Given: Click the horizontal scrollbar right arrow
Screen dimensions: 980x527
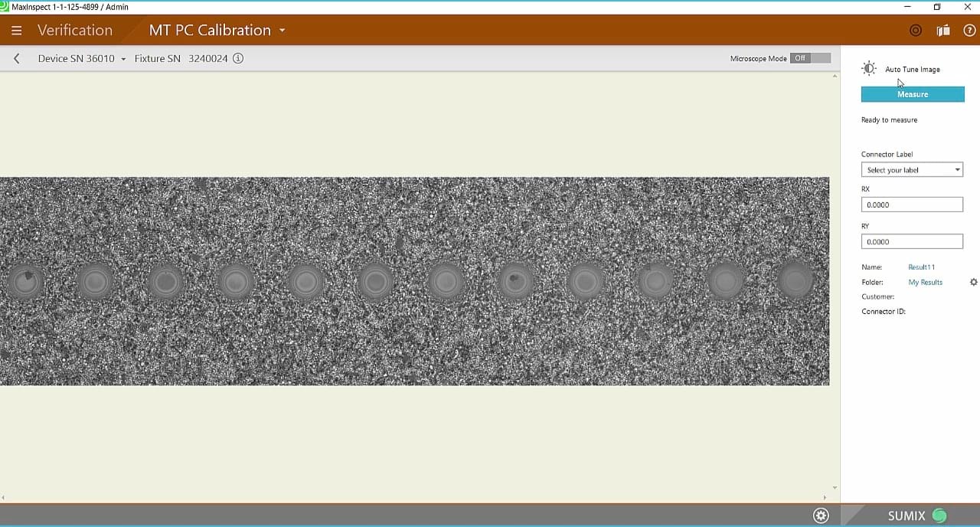Looking at the screenshot, I should pos(825,498).
